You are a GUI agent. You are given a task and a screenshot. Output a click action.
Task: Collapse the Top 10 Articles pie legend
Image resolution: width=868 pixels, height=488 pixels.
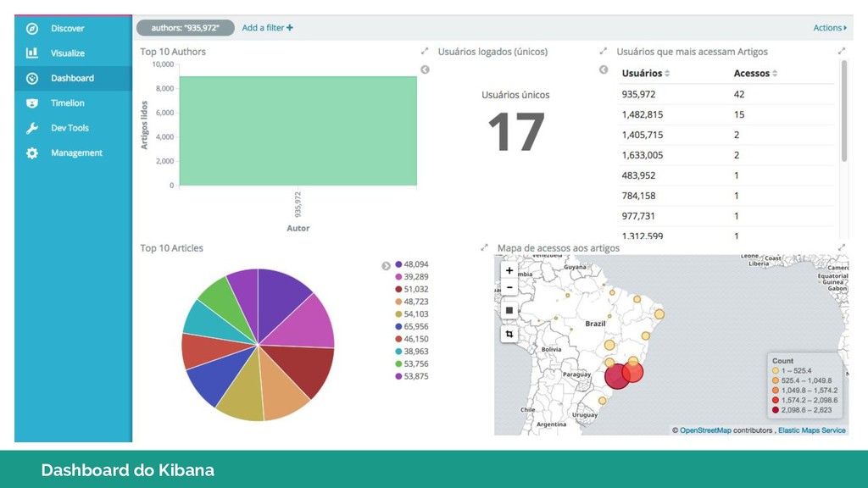[386, 266]
